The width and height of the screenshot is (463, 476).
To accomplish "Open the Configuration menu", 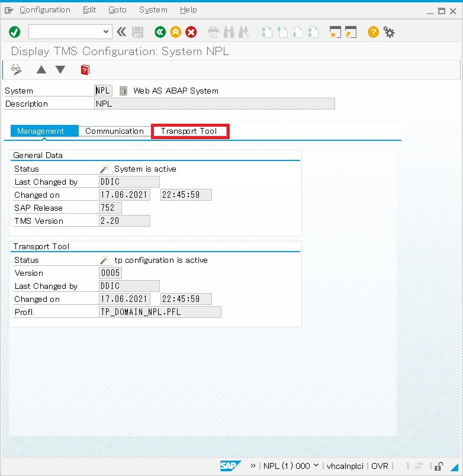I will [x=45, y=10].
